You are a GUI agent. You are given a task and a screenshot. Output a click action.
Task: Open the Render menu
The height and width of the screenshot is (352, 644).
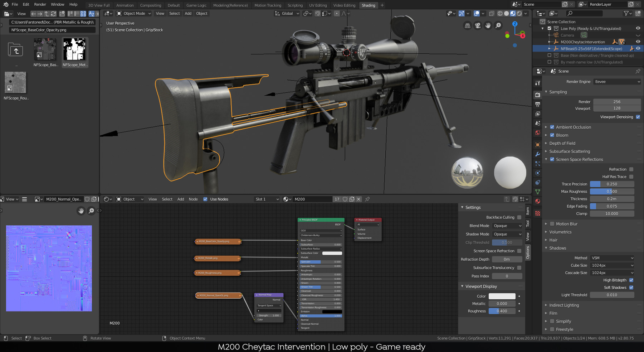[x=40, y=5]
